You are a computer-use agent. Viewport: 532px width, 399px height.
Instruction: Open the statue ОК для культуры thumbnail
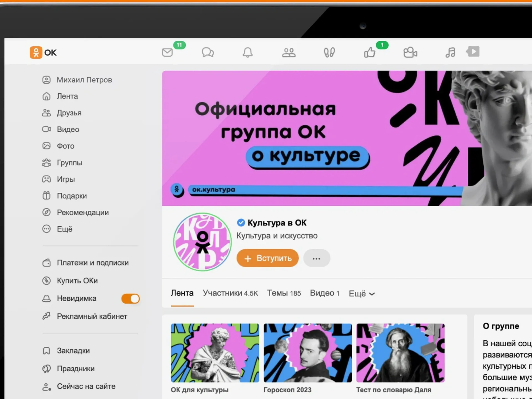(x=215, y=353)
